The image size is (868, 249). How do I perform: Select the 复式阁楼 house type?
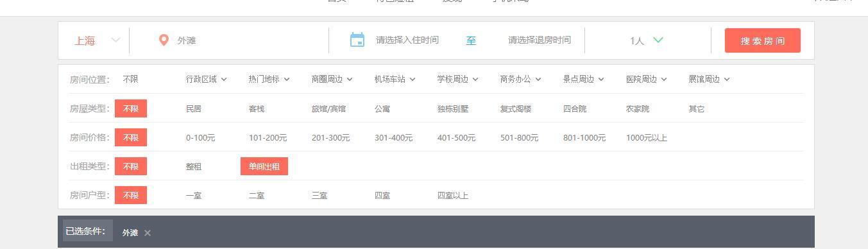[x=516, y=109]
